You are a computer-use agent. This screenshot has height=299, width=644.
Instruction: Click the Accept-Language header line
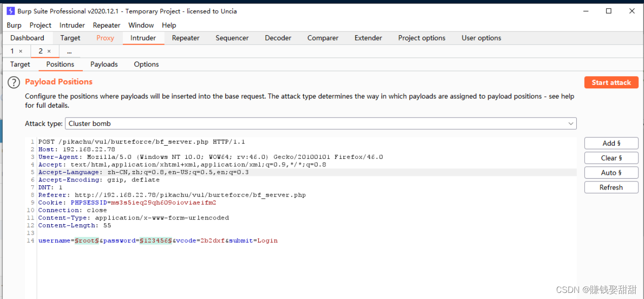point(143,173)
